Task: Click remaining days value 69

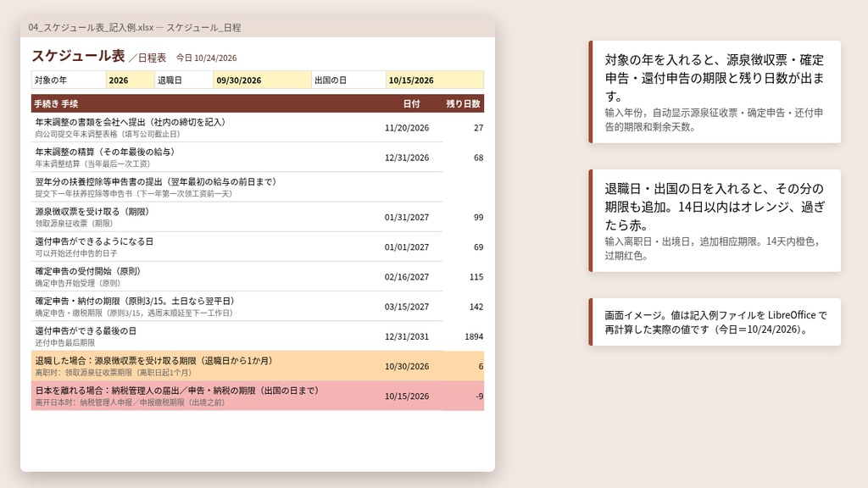Action: point(478,247)
